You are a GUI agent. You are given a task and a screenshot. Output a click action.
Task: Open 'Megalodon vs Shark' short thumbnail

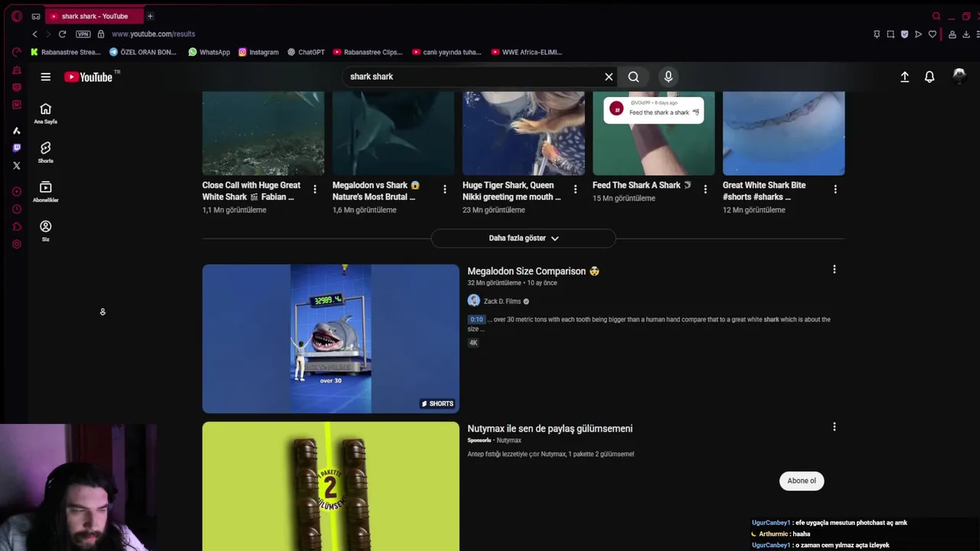pos(394,133)
